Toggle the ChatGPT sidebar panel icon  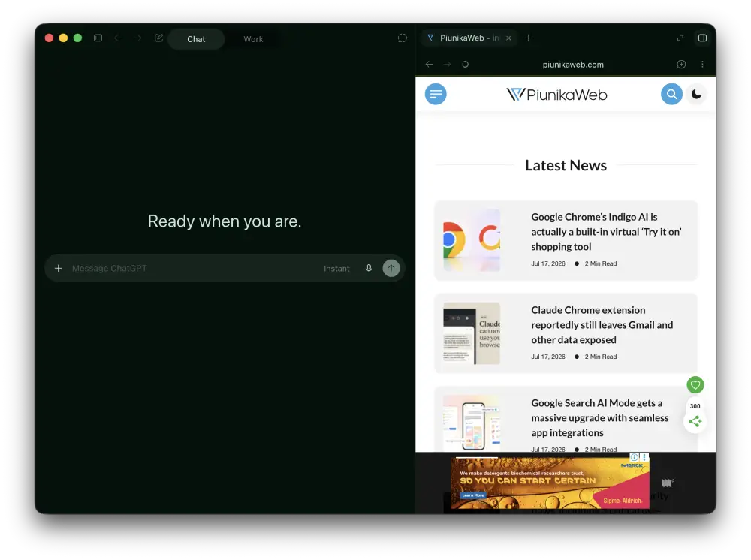click(98, 38)
